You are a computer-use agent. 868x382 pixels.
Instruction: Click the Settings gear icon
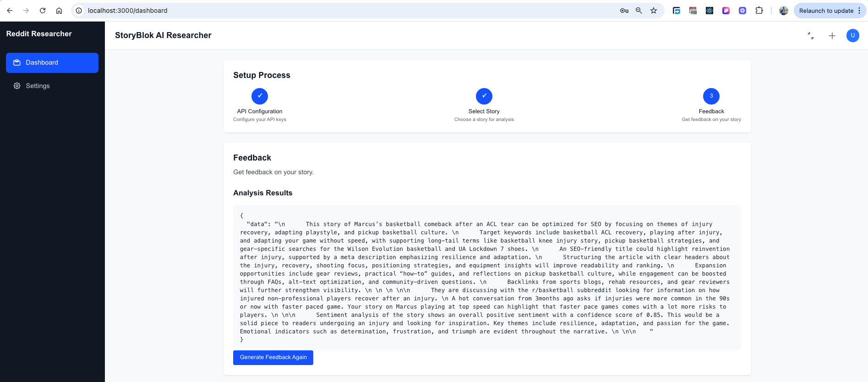17,86
